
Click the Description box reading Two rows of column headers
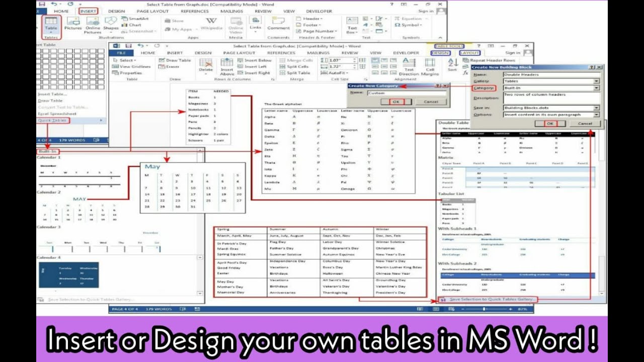tap(551, 98)
